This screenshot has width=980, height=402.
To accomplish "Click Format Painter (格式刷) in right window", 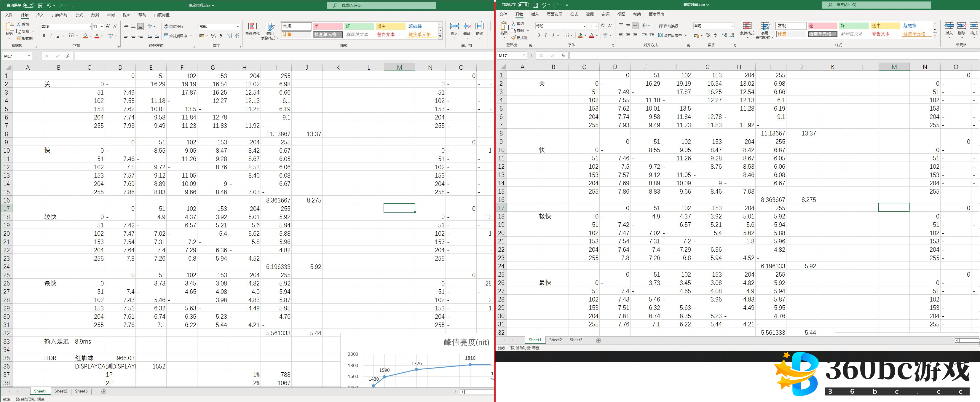I will [x=519, y=38].
